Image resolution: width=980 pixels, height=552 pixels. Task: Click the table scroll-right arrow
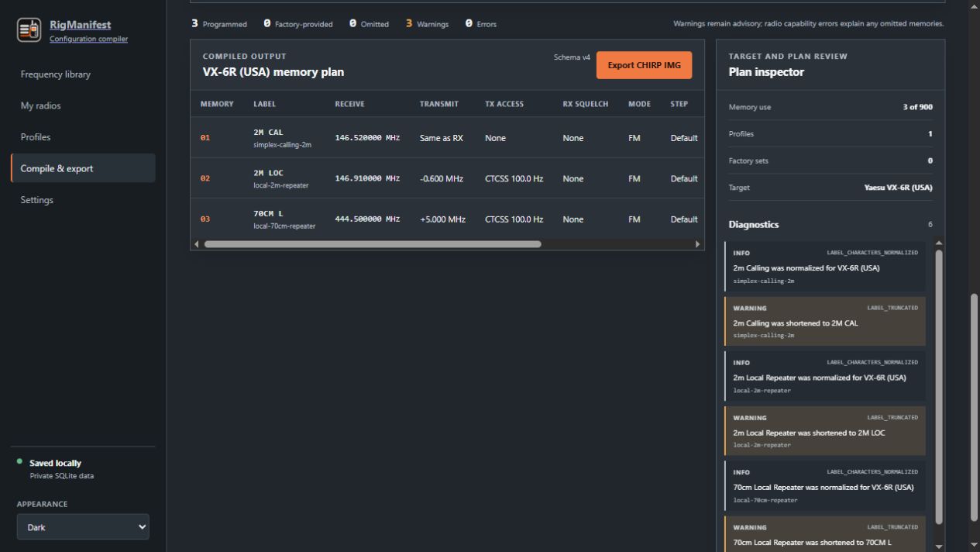point(697,244)
